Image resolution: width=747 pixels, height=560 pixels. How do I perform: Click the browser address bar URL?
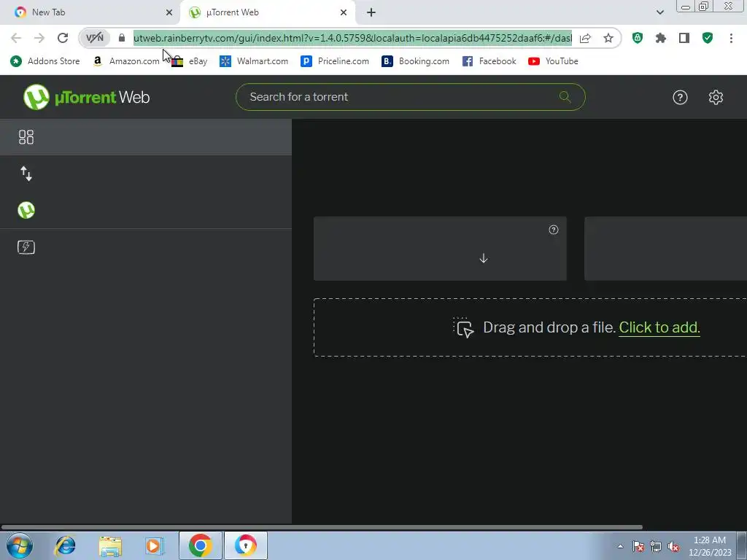pyautogui.click(x=352, y=38)
